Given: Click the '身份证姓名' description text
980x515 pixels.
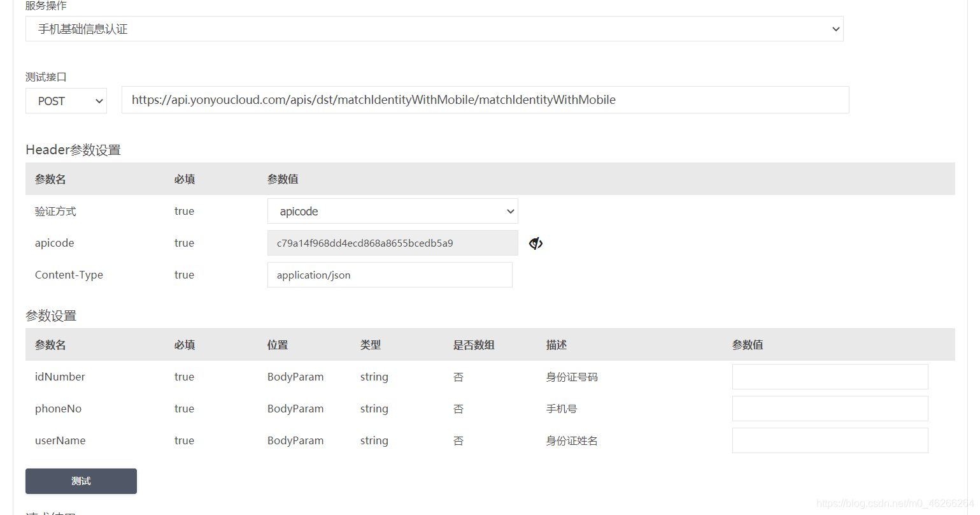Looking at the screenshot, I should coord(572,440).
